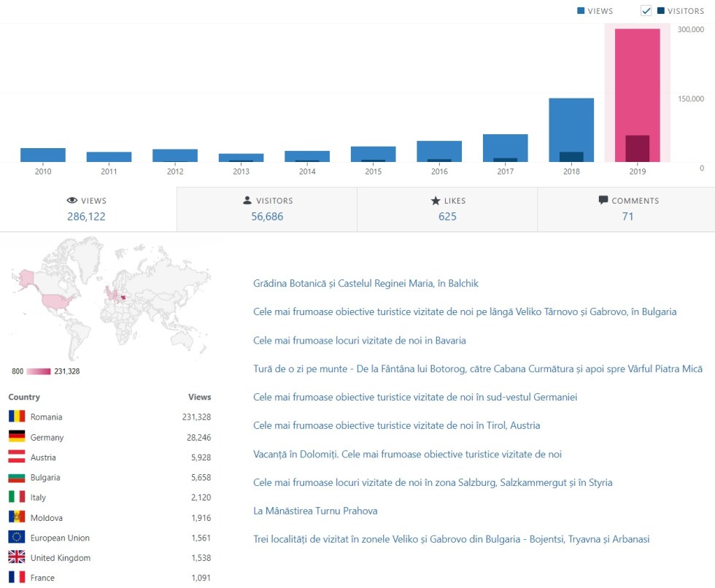
Task: Open La Mânăstirea Turnu Prahova post
Action: pos(315,511)
